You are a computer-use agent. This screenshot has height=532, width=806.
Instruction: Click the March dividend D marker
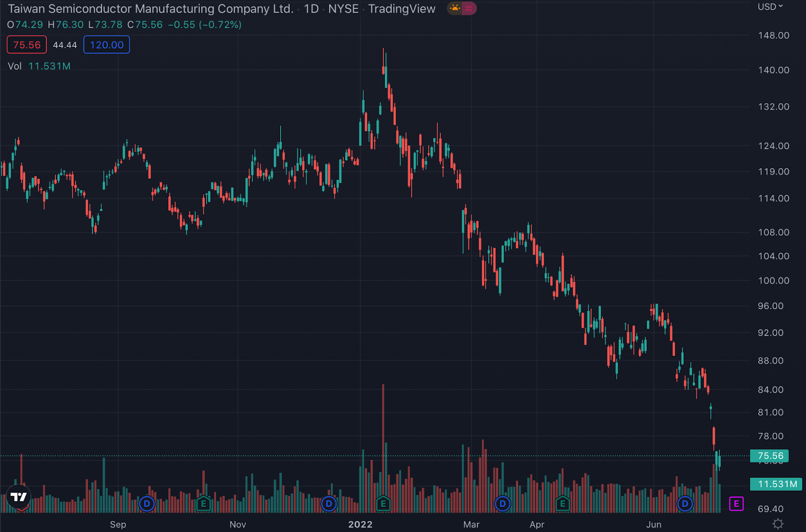[x=502, y=503]
